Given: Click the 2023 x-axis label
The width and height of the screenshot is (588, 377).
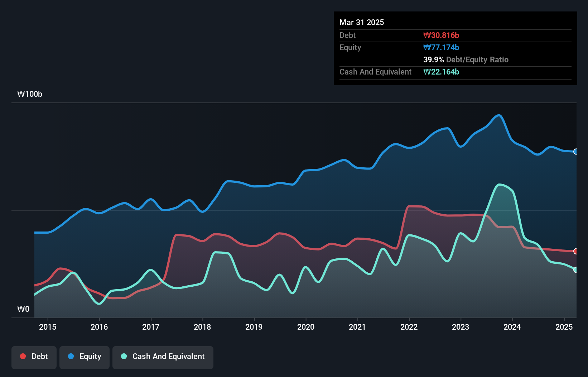Looking at the screenshot, I should [461, 327].
